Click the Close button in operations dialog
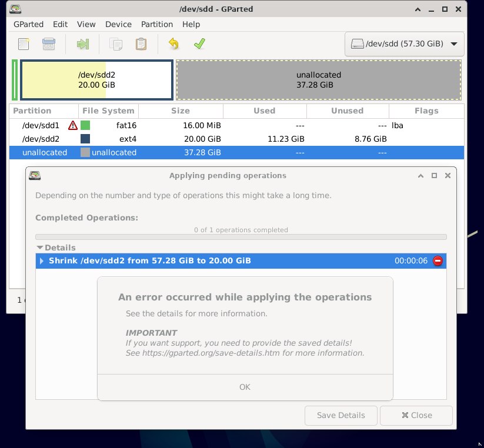The width and height of the screenshot is (484, 448). 416,415
